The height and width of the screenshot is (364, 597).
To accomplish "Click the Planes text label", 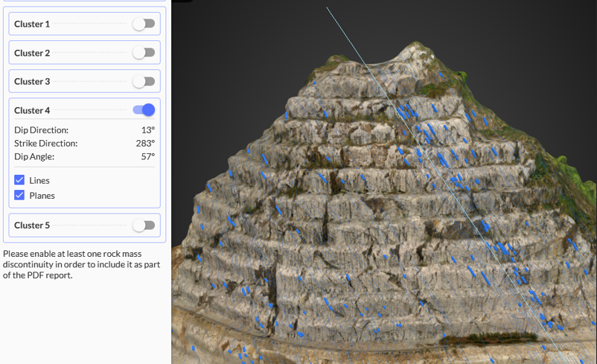I will (42, 196).
